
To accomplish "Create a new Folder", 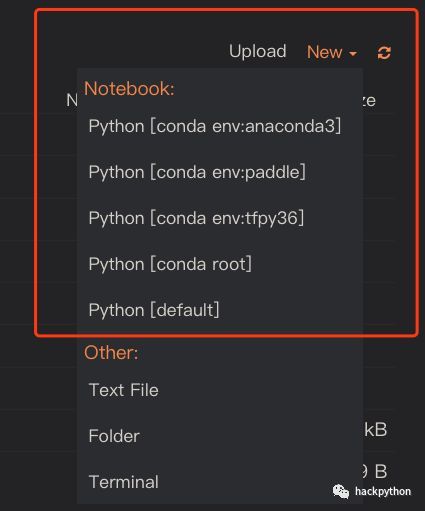I will click(114, 436).
